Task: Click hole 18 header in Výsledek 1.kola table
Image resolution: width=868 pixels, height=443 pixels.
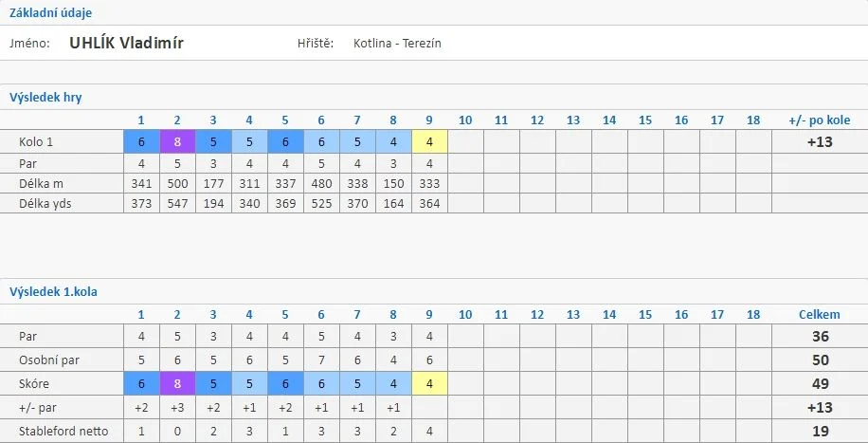Action: tap(753, 315)
